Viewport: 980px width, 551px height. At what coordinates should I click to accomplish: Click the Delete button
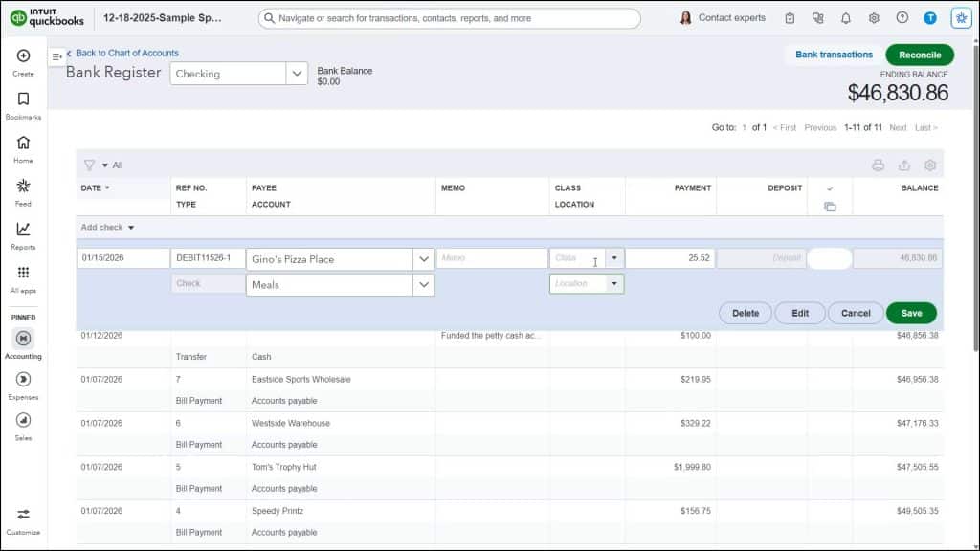[745, 313]
